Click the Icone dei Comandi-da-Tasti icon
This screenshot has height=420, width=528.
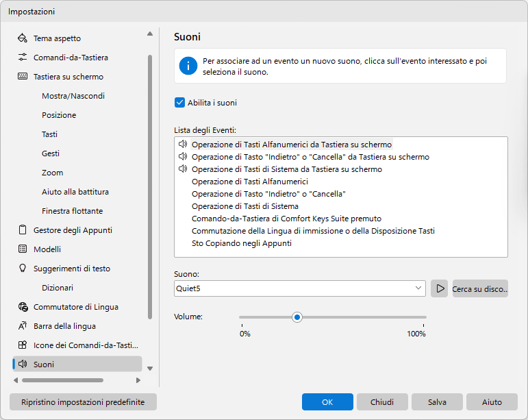23,345
